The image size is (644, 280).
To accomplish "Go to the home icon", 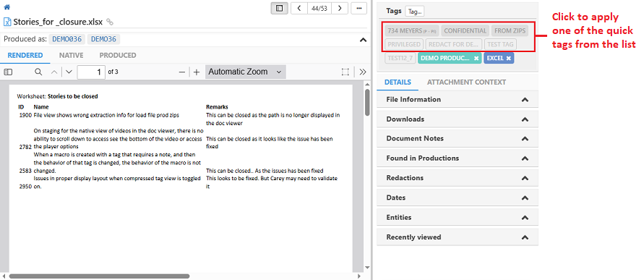I will (x=7, y=7).
